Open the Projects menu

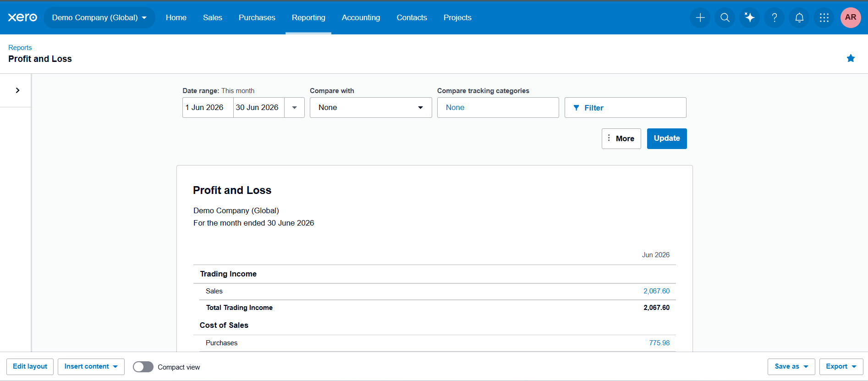(457, 17)
